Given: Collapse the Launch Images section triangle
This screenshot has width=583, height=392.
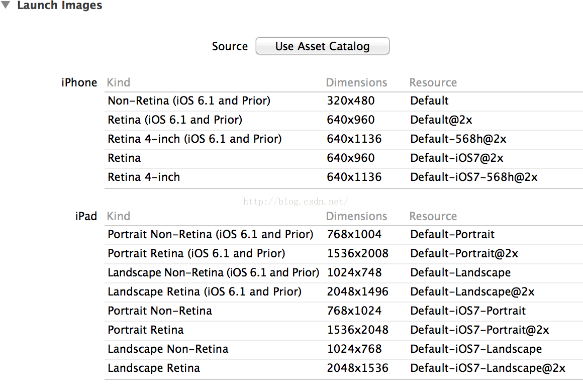Looking at the screenshot, I should coord(6,5).
